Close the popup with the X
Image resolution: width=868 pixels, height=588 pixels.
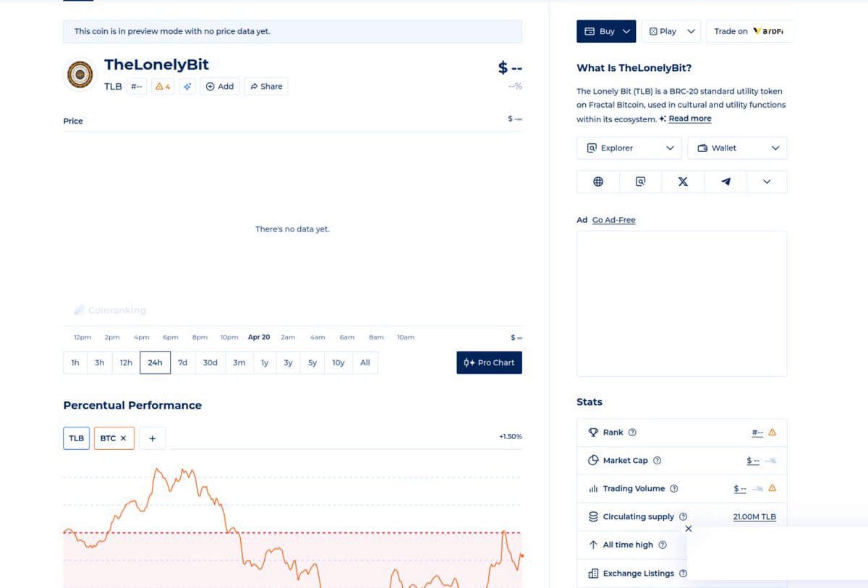[689, 529]
